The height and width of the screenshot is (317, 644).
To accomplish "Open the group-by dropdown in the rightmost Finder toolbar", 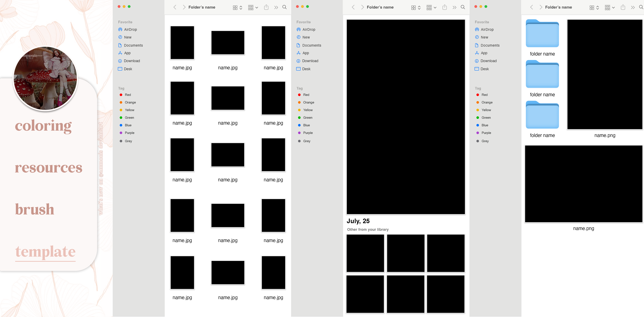I will (x=609, y=8).
